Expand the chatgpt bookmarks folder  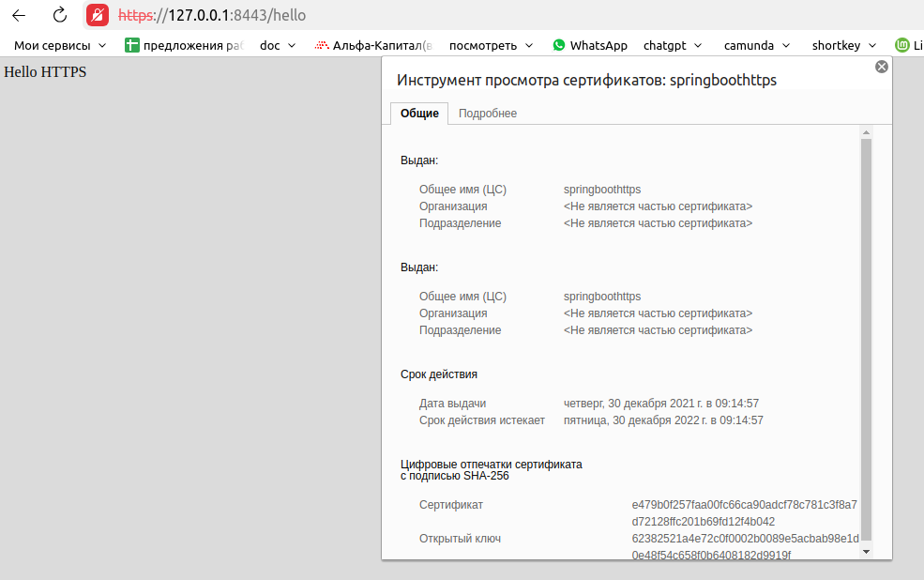673,45
